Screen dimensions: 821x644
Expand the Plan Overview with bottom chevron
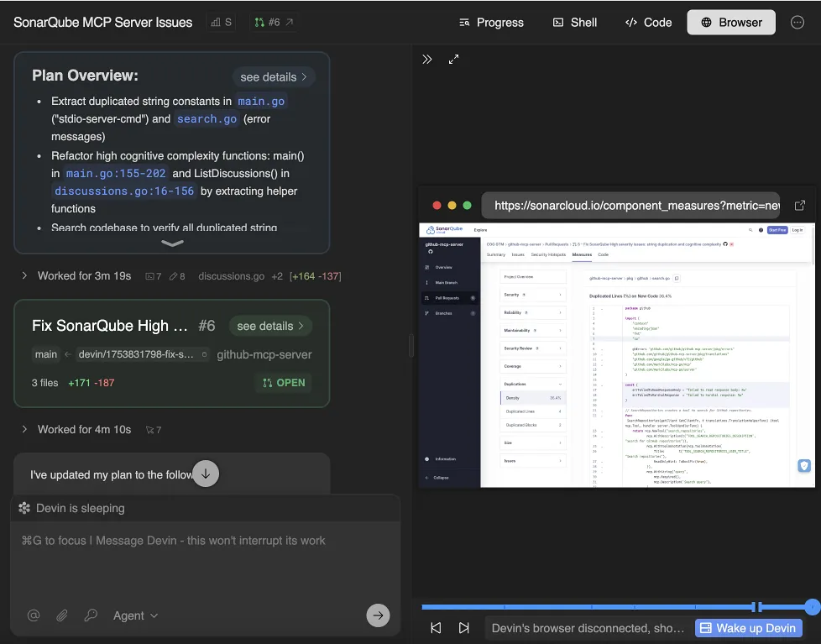(172, 243)
